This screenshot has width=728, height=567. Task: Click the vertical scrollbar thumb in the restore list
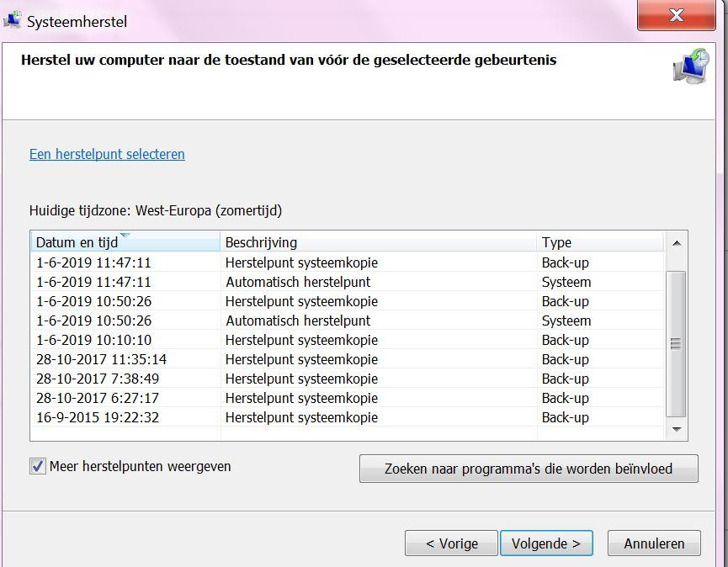tap(676, 344)
